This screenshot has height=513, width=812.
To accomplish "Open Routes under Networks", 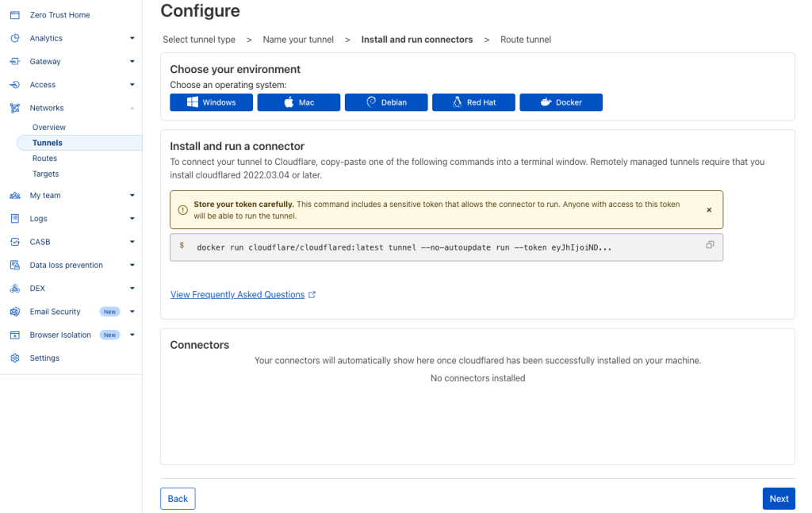I will pos(44,159).
